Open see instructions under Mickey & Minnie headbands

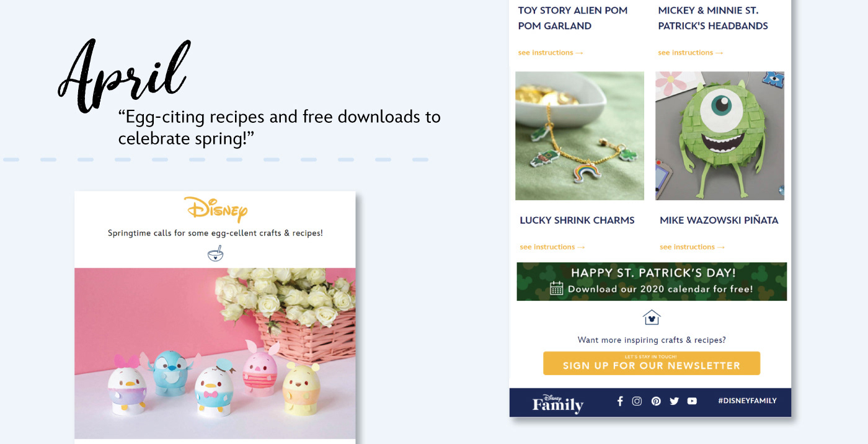point(691,53)
